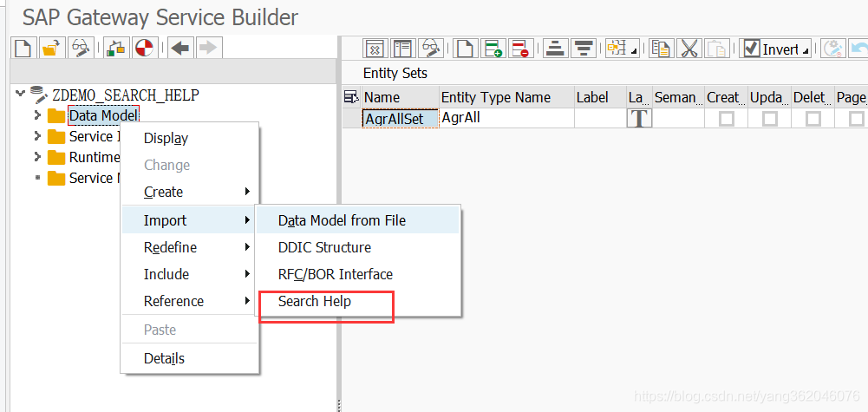Click the Entity Type Name column header
868x412 pixels.
(x=506, y=97)
